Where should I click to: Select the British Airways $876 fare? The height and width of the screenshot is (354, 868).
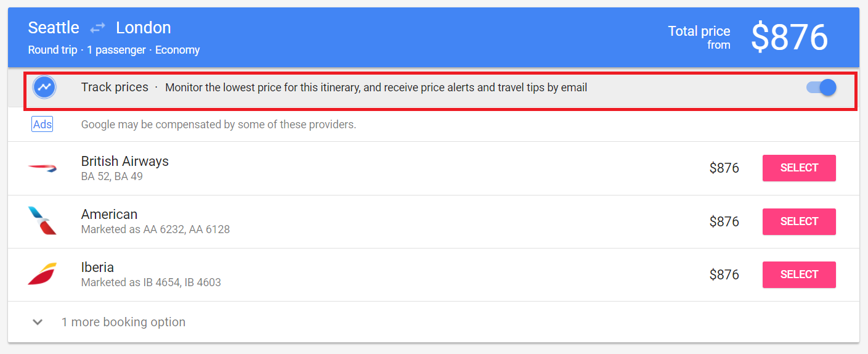pos(799,168)
